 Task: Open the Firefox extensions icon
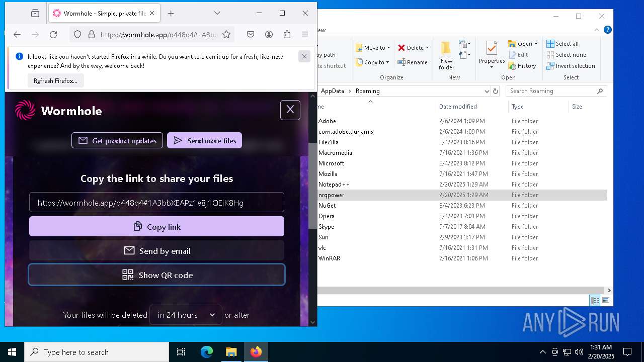[x=287, y=34]
